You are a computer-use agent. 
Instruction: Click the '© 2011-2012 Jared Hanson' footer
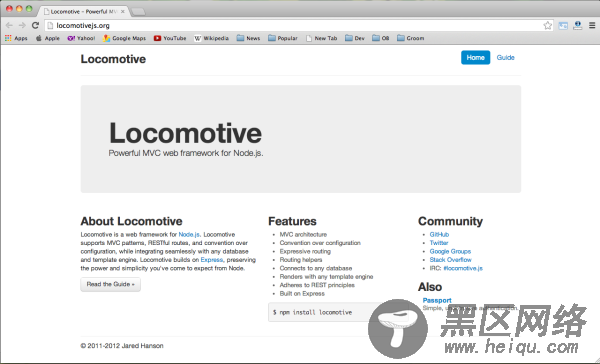122,346
